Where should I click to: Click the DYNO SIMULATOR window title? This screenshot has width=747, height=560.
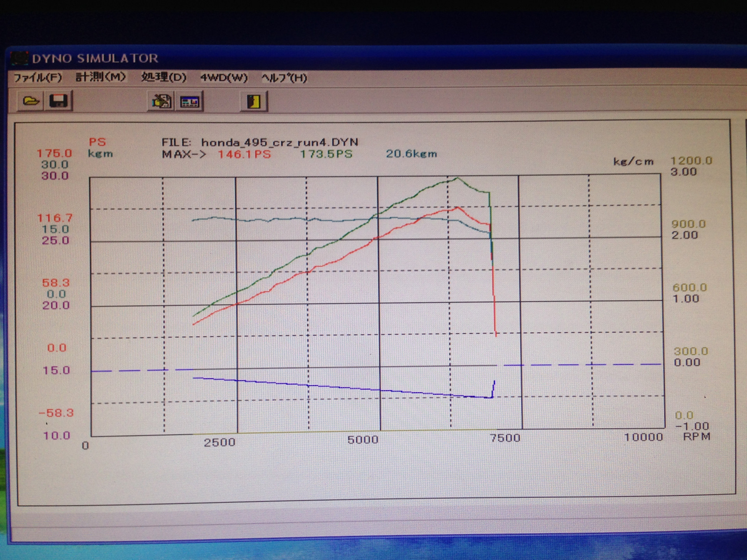coord(95,58)
